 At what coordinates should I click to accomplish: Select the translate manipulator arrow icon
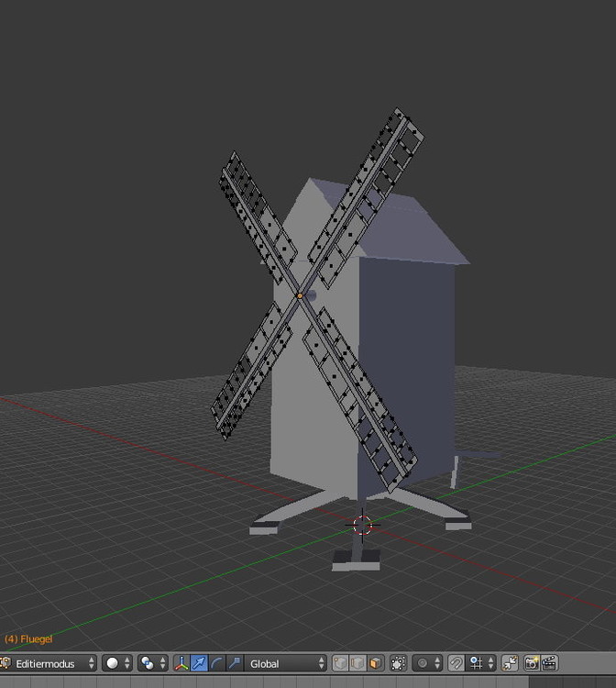click(199, 663)
